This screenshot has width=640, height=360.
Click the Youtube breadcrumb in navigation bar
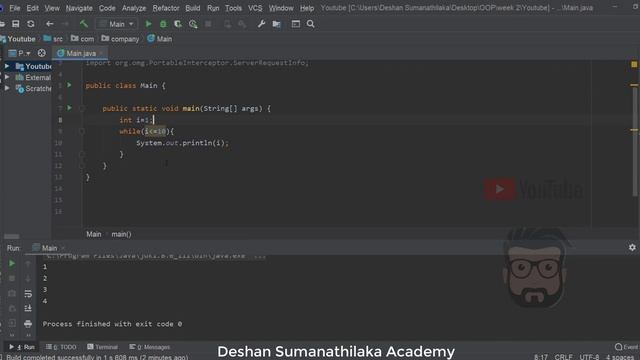[x=18, y=39]
